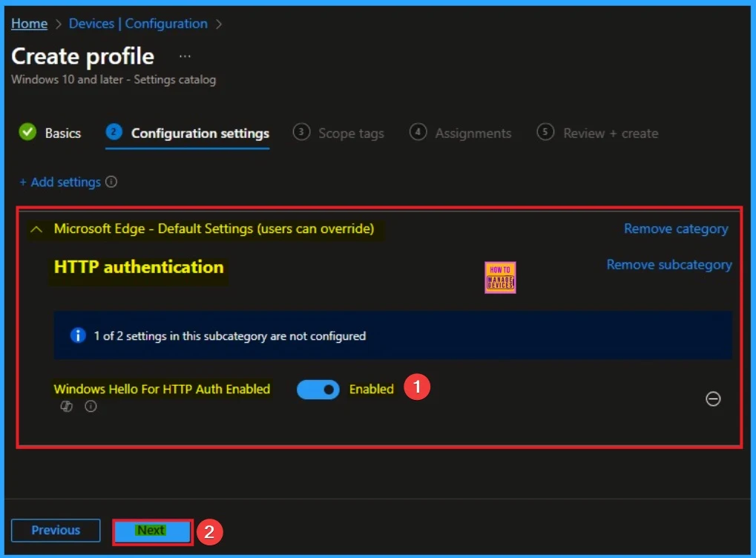
Task: Click the Remove category link
Action: click(676, 229)
